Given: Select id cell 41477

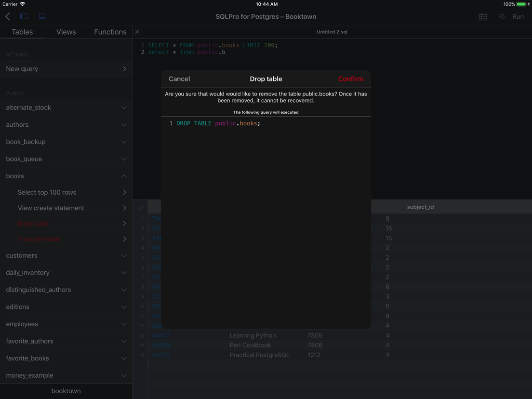Looking at the screenshot, I should [x=160, y=335].
